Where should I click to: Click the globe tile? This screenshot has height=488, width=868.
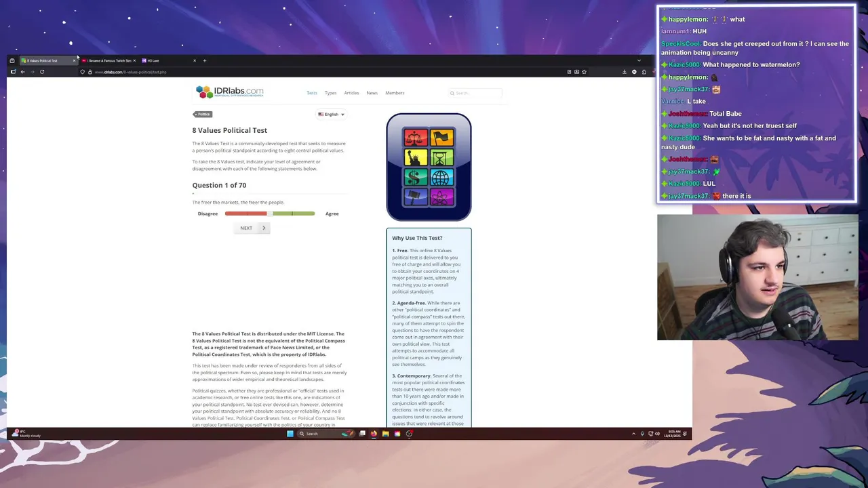[441, 178]
